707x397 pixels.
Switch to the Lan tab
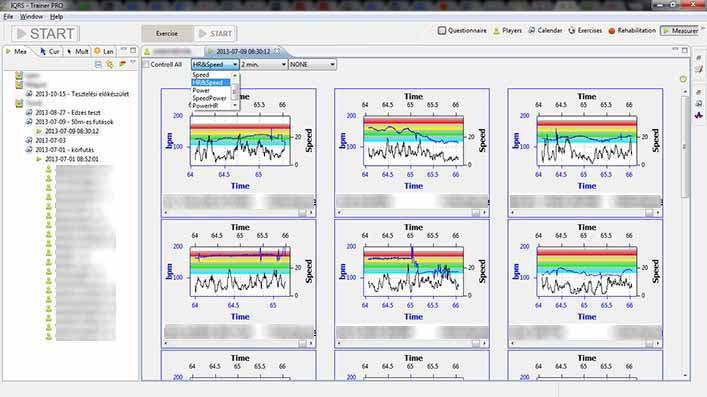click(104, 51)
